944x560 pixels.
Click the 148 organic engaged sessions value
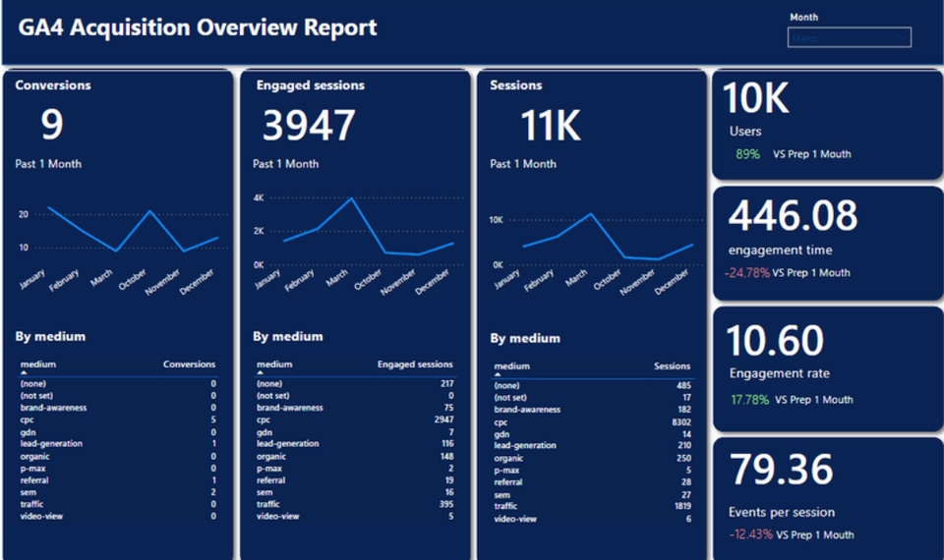coord(446,456)
